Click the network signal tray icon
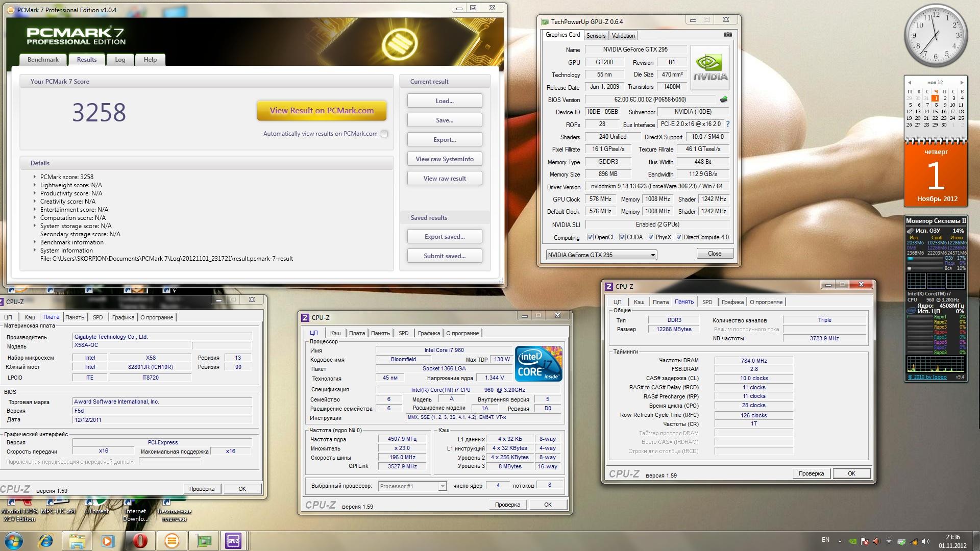 click(914, 541)
